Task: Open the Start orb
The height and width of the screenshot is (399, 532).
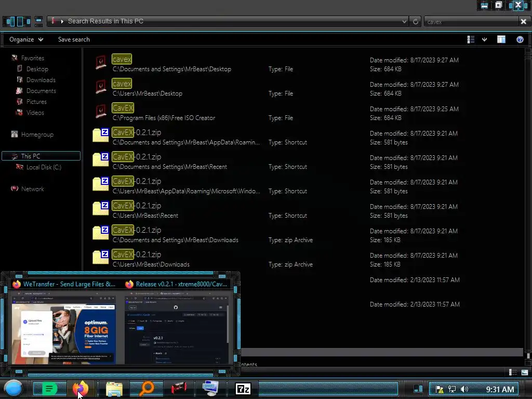Action: pos(14,389)
